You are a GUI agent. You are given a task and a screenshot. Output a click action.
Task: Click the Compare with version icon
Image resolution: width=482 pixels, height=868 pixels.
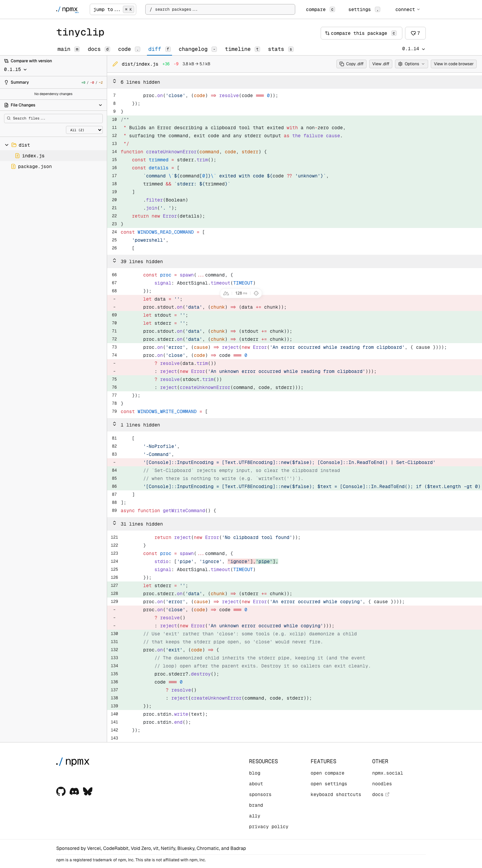pyautogui.click(x=6, y=61)
